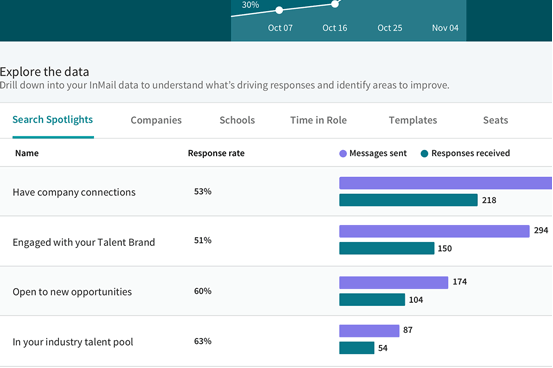The height and width of the screenshot is (368, 553).
Task: Select the Open to new opportunities row
Action: pos(276,291)
